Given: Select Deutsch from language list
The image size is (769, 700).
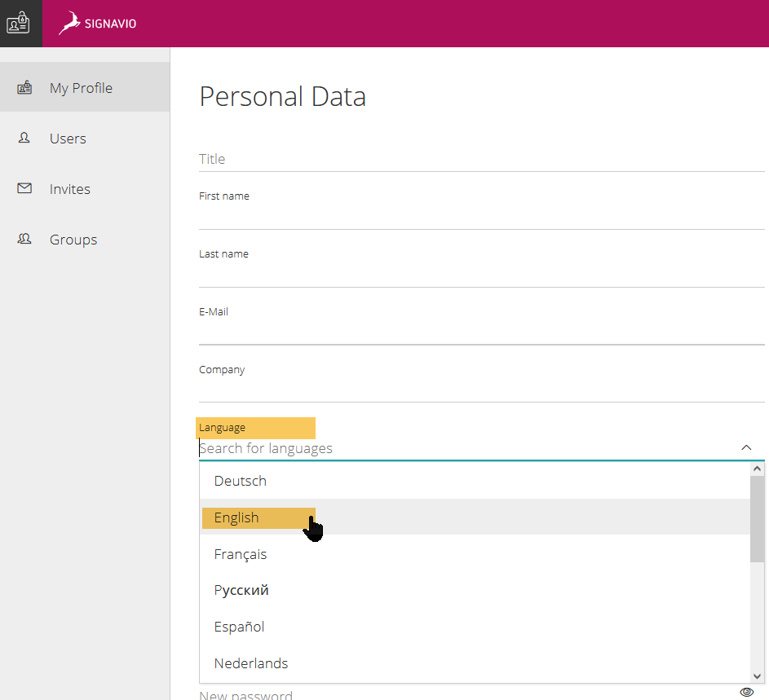Looking at the screenshot, I should pos(475,481).
